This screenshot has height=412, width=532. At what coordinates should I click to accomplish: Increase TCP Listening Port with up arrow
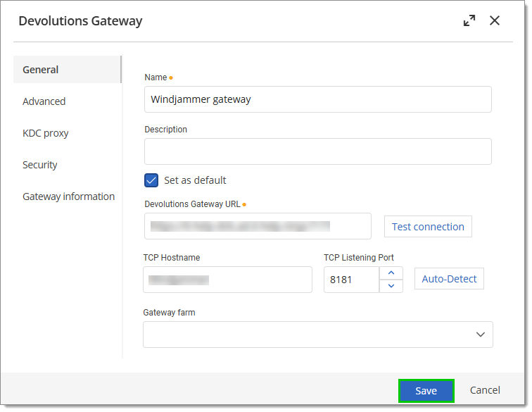point(391,273)
